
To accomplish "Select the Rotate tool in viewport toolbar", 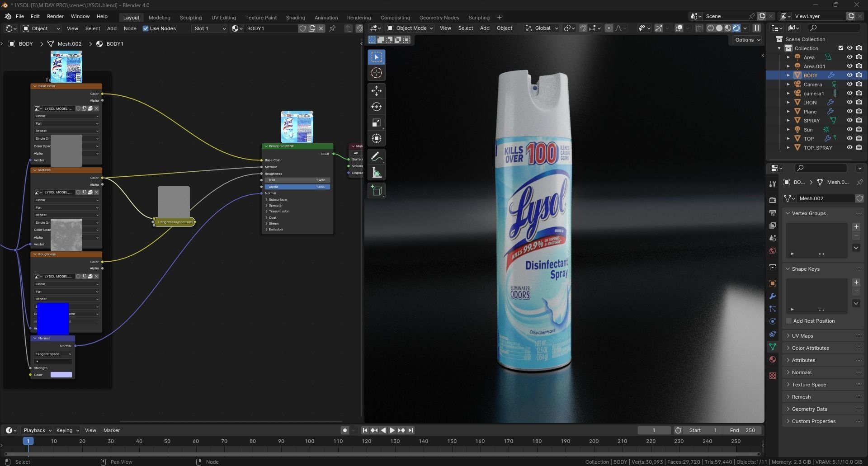I will tap(376, 107).
